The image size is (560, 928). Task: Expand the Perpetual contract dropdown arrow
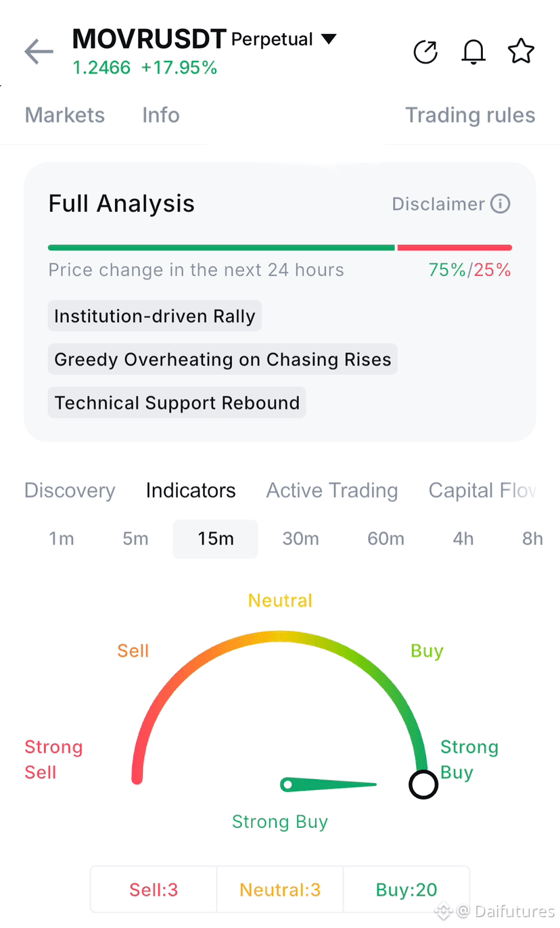329,39
